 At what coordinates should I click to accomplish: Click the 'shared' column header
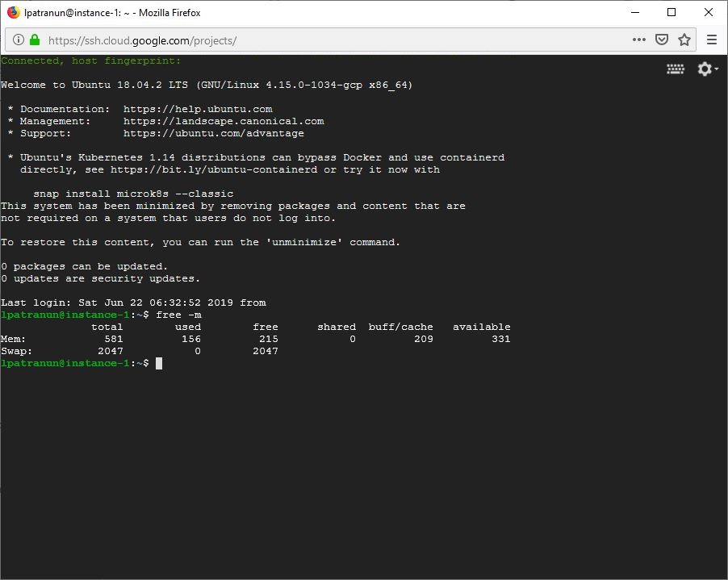pos(337,327)
